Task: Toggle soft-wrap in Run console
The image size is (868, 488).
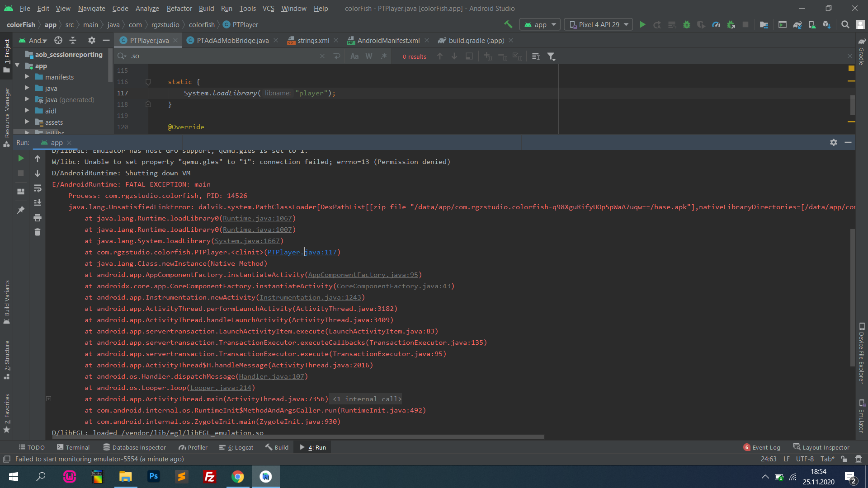Action: [38, 188]
